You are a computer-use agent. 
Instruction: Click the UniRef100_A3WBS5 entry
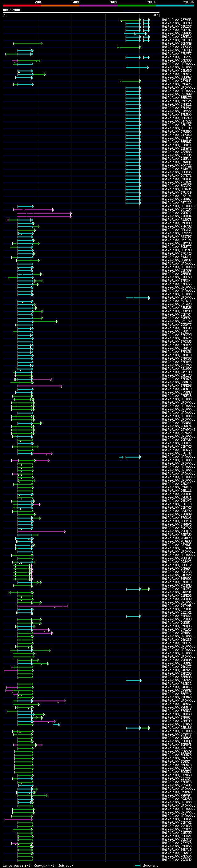pos(177,819)
